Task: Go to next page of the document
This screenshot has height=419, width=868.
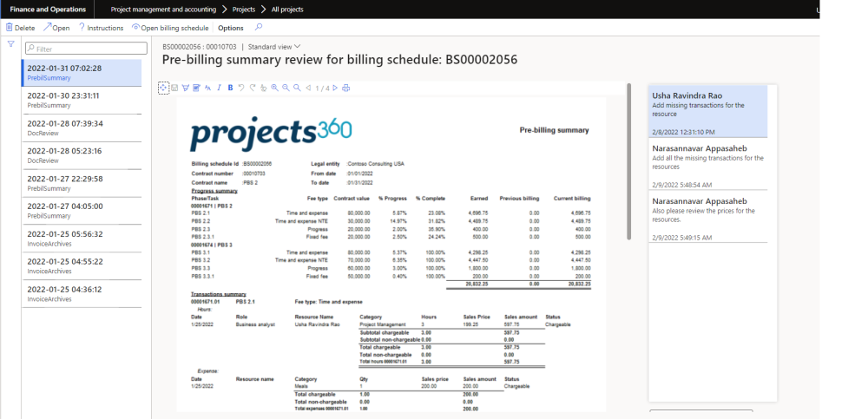Action: [335, 88]
